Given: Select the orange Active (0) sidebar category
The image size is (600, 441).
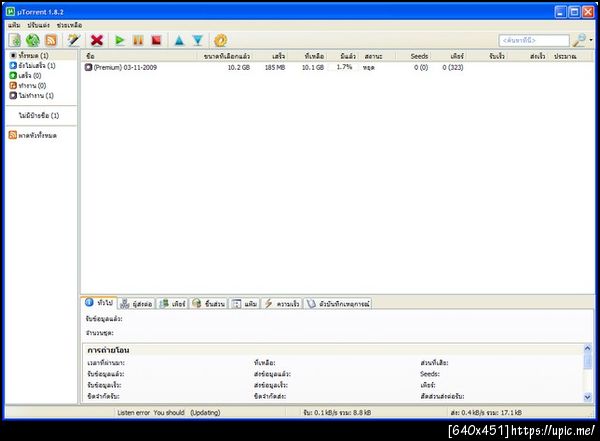Looking at the screenshot, I should pyautogui.click(x=28, y=85).
